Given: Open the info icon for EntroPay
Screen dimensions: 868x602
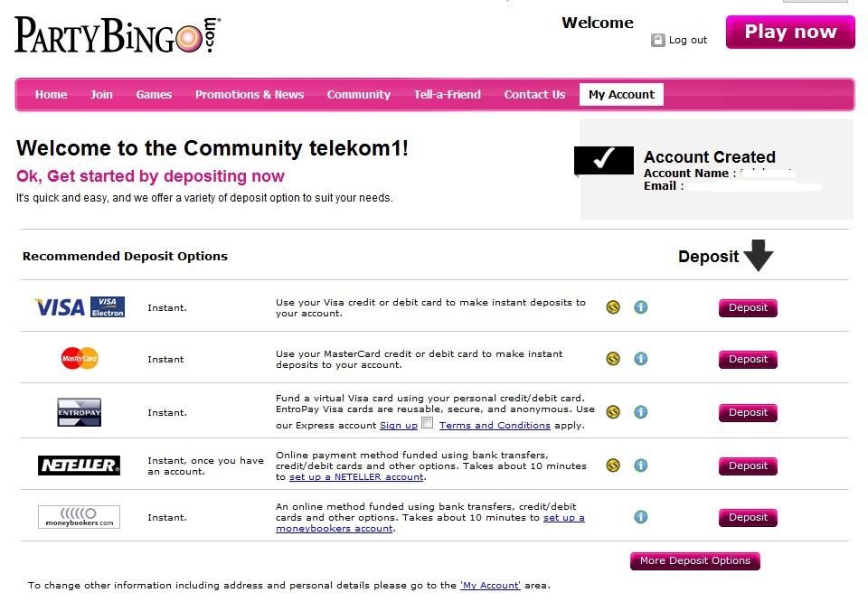Looking at the screenshot, I should 641,412.
